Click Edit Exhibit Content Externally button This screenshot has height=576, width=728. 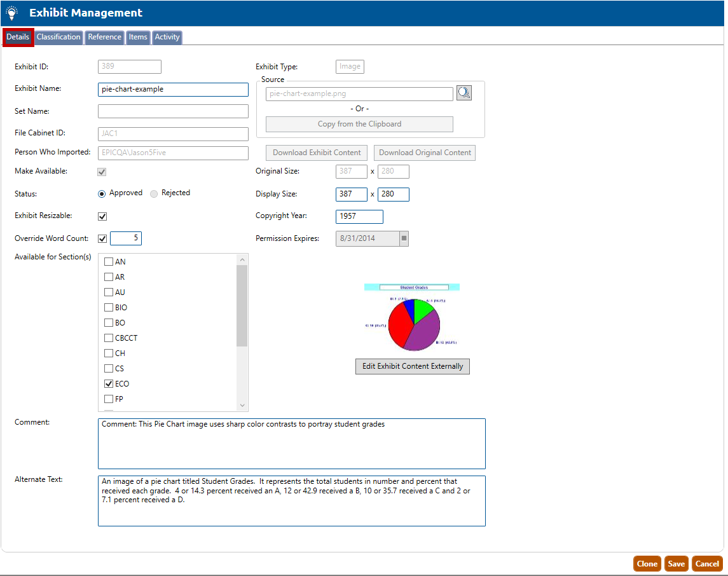(413, 366)
